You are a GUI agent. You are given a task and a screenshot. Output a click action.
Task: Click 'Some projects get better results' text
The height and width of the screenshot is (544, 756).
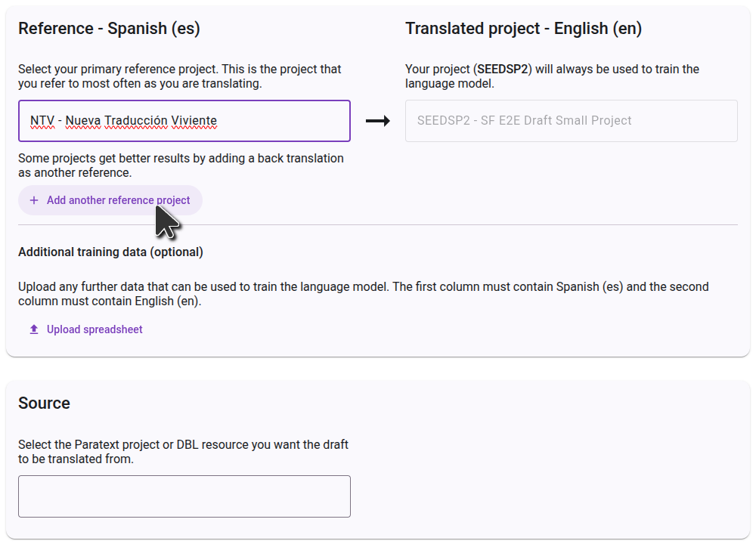[x=181, y=165]
